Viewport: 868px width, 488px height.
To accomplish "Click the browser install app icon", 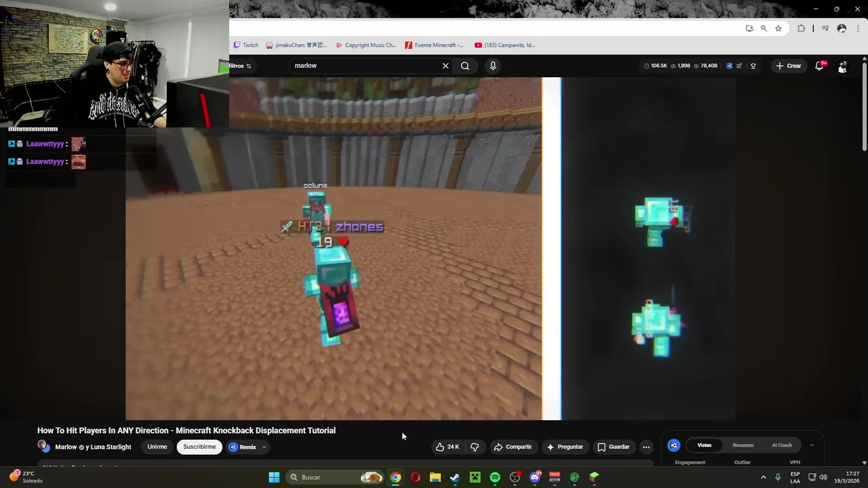I will point(749,28).
